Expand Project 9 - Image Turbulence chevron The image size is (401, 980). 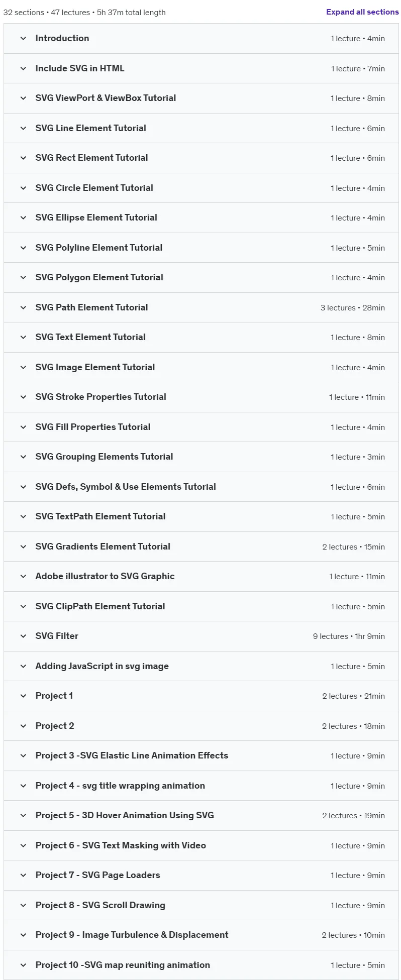click(23, 935)
